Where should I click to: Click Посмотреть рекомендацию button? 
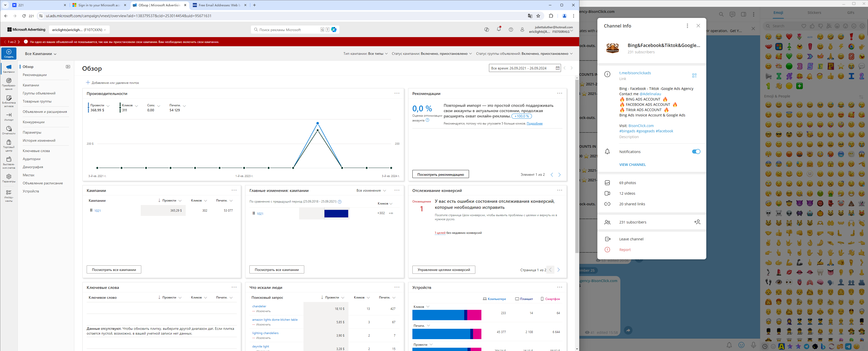click(440, 174)
